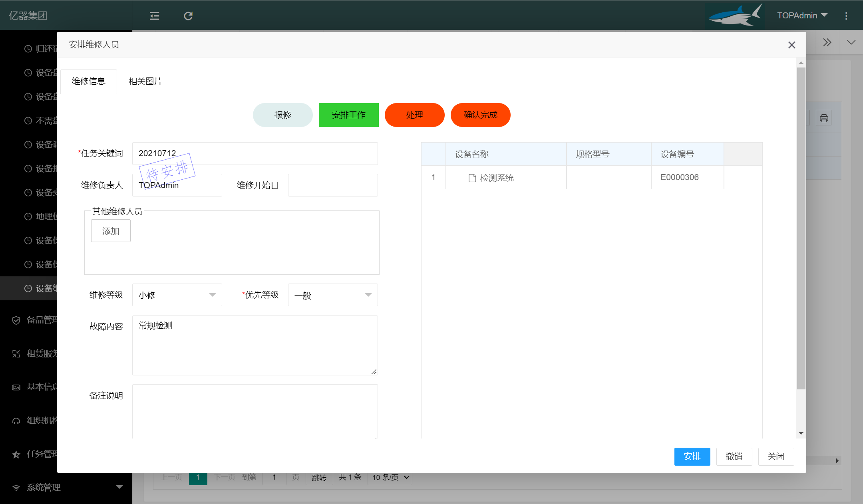Expand the tab options down-chevron
Screen dimensions: 863x504
pos(851,42)
